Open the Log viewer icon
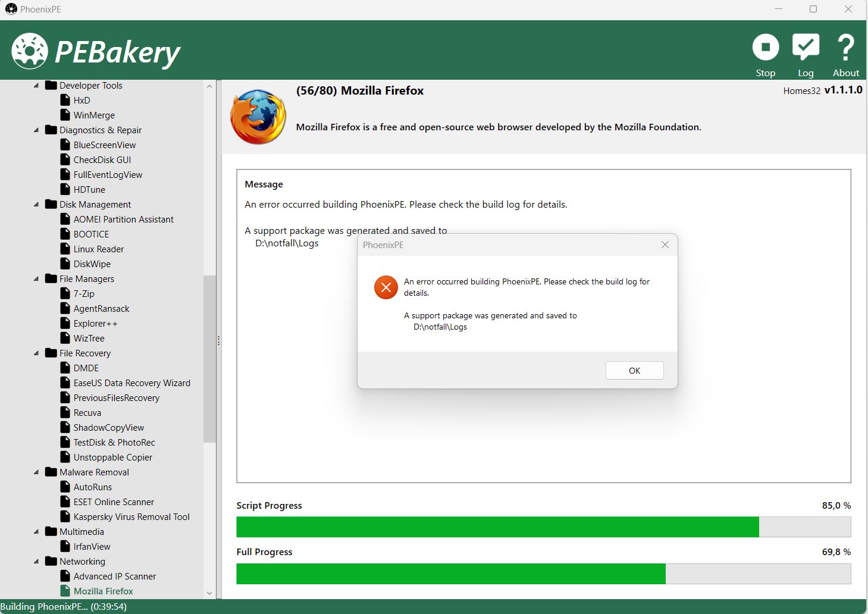The width and height of the screenshot is (868, 614). (806, 48)
